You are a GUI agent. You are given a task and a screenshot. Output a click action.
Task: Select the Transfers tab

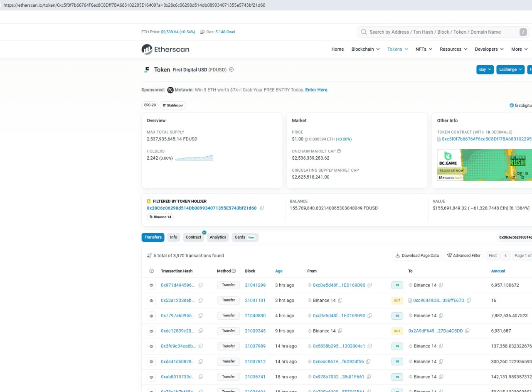coord(153,237)
